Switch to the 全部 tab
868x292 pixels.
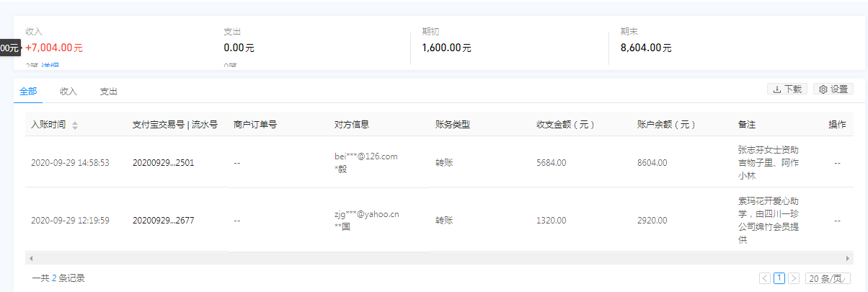point(29,92)
